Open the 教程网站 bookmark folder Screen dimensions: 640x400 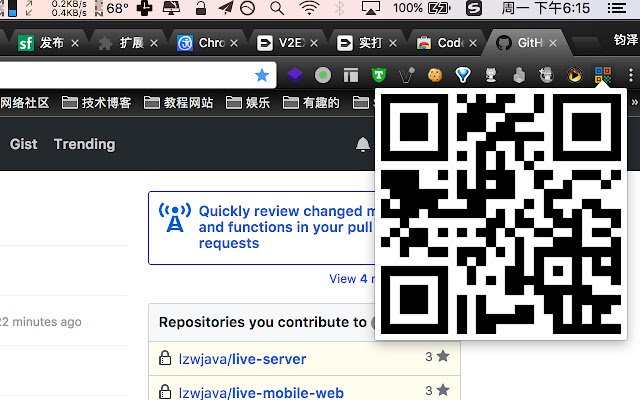(x=178, y=102)
